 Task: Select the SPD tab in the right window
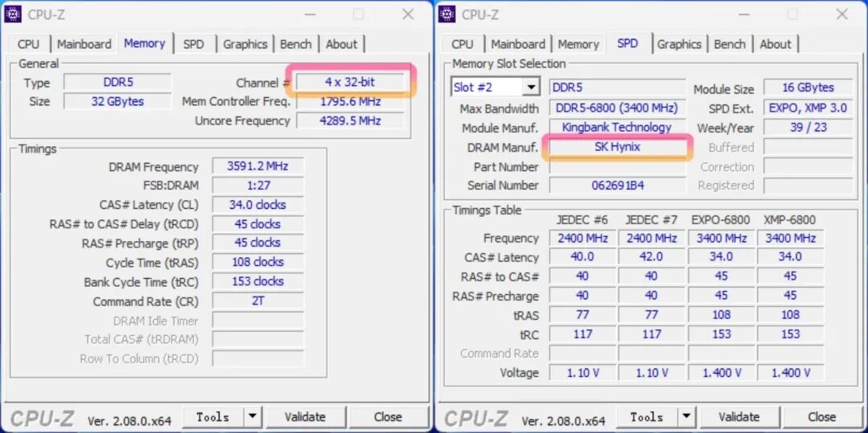[627, 43]
